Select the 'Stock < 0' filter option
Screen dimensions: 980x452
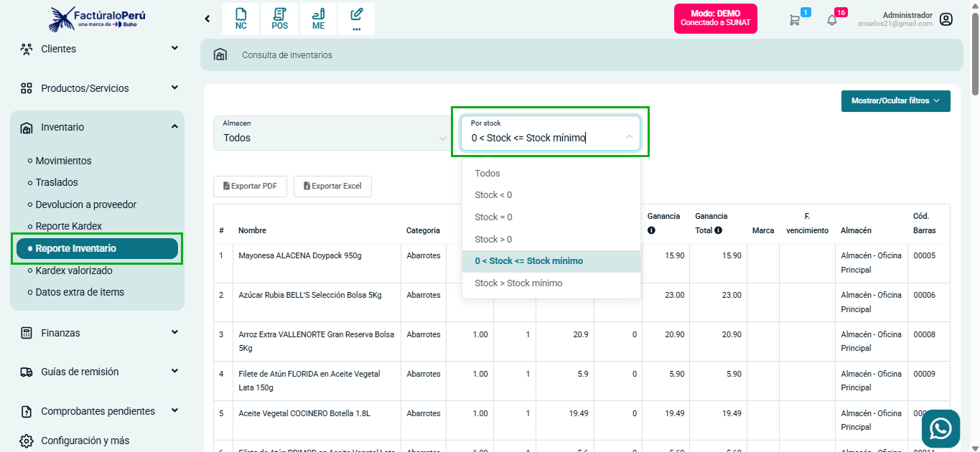click(x=493, y=194)
